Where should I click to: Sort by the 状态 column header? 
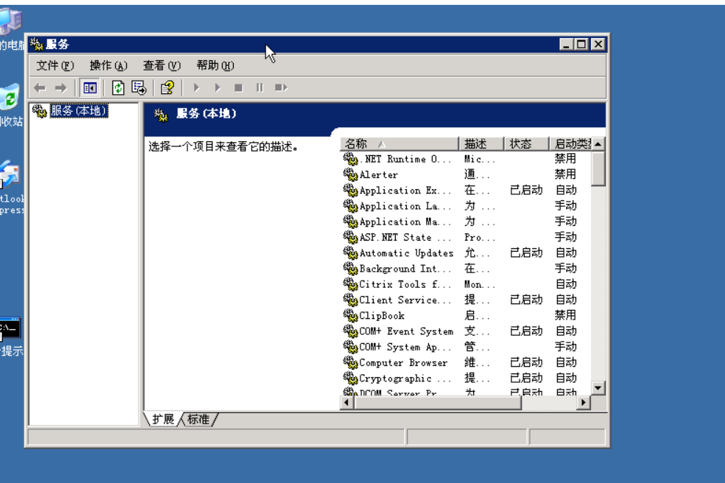pyautogui.click(x=526, y=144)
